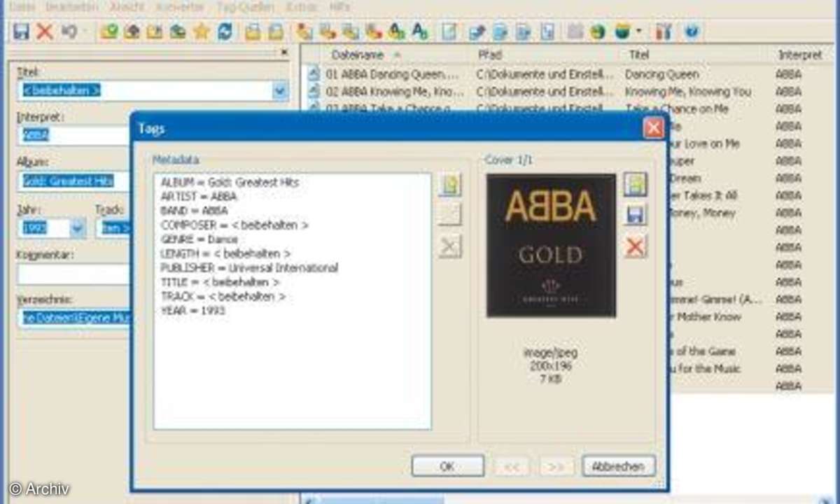
Task: Select 'COMPOSER = < beibehalten >' metadata line
Action: click(234, 225)
